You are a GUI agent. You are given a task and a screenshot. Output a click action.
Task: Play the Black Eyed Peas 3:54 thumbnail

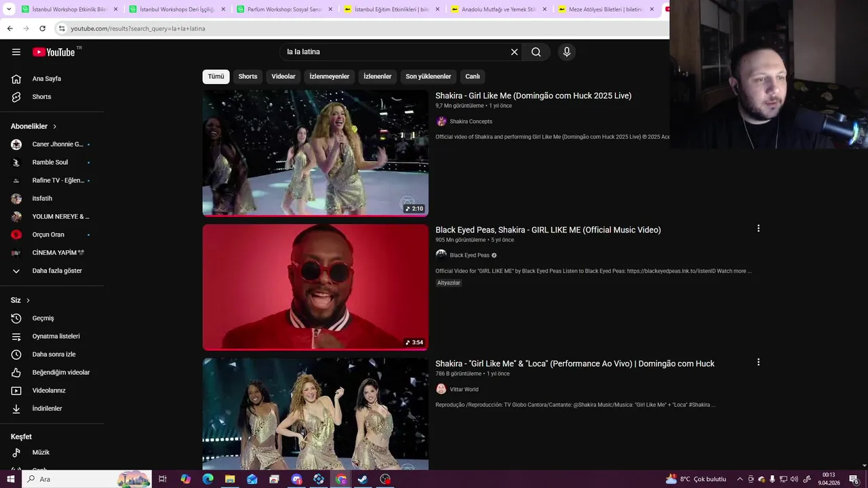[x=315, y=287]
